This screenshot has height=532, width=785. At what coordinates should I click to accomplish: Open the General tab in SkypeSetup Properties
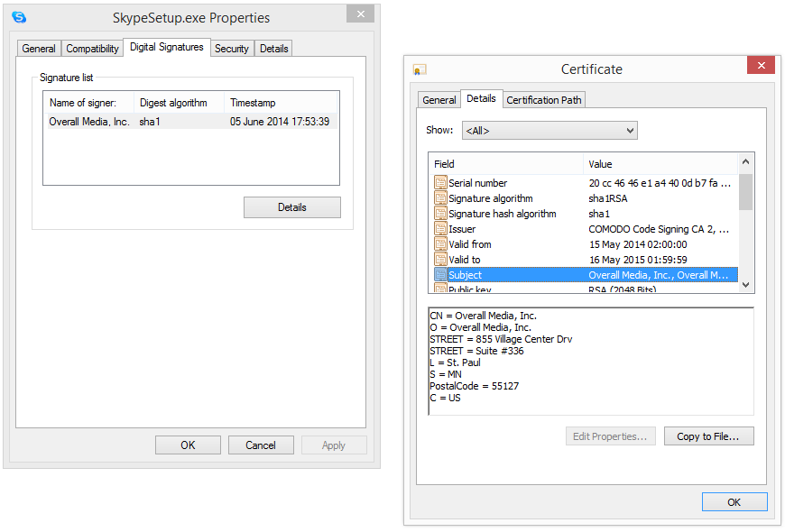tap(39, 49)
